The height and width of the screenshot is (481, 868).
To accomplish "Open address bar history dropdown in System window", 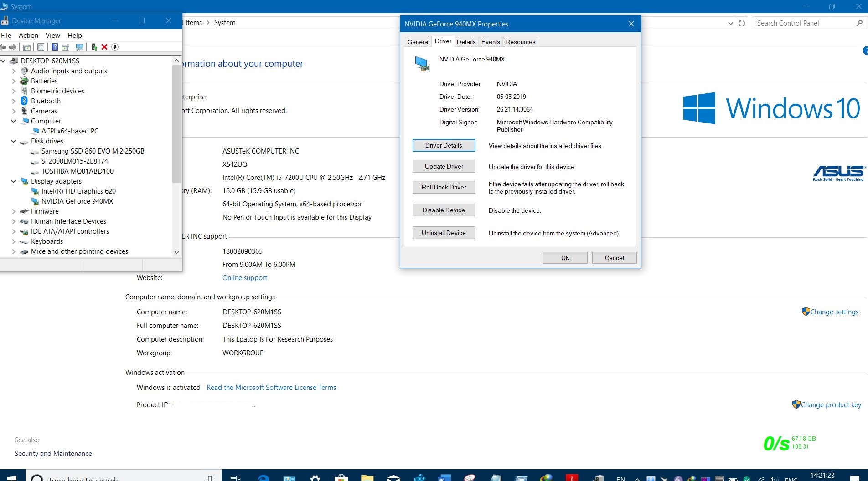I will [x=730, y=23].
